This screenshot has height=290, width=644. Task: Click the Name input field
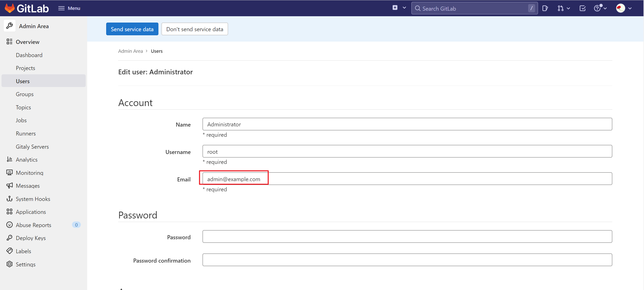[x=407, y=124]
